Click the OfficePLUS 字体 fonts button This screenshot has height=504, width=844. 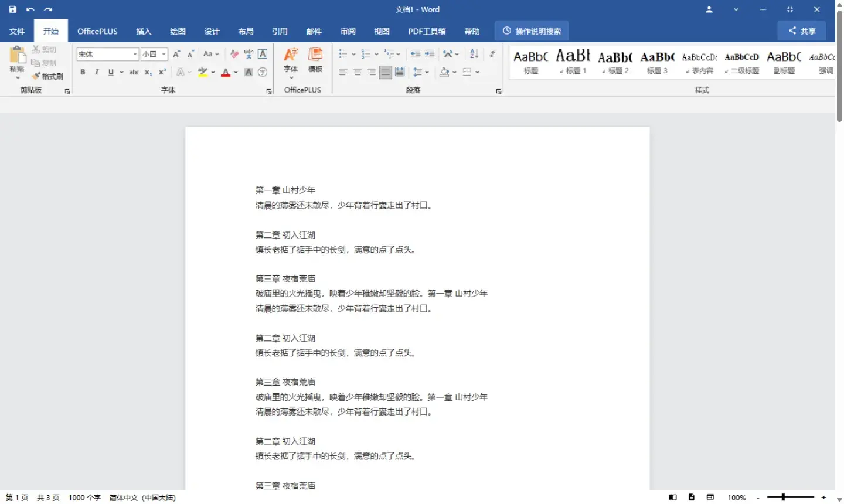coord(291,63)
